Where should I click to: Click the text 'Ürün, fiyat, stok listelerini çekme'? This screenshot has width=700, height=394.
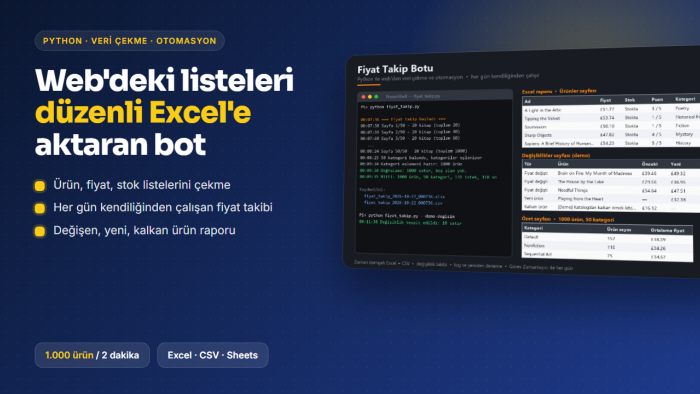(x=142, y=185)
